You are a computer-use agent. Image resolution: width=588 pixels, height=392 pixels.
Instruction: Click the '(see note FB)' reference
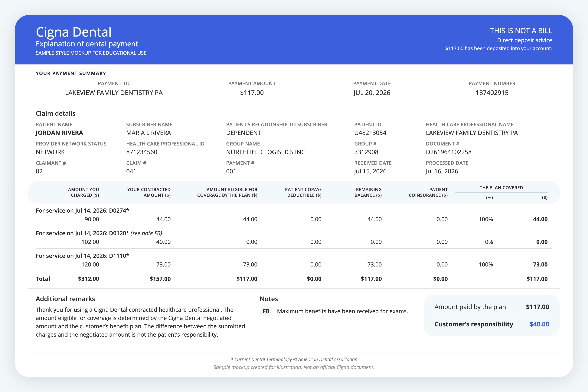click(146, 233)
